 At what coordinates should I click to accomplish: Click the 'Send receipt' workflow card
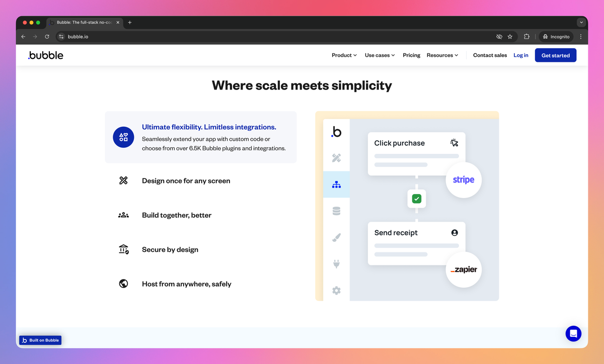click(416, 243)
